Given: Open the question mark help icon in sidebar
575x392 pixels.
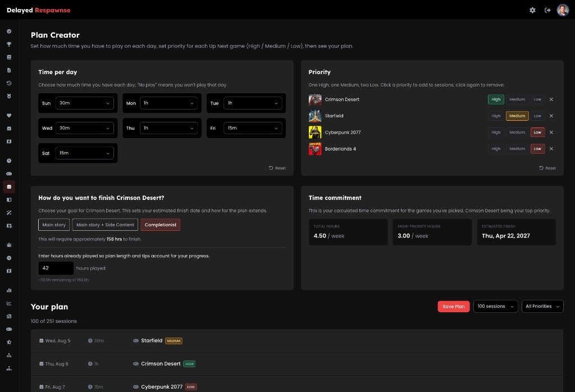Looking at the screenshot, I should pyautogui.click(x=9, y=161).
